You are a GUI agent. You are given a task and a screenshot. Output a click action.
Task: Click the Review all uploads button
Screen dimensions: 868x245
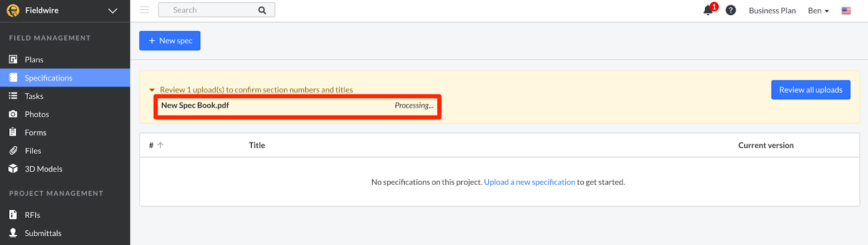coord(810,90)
